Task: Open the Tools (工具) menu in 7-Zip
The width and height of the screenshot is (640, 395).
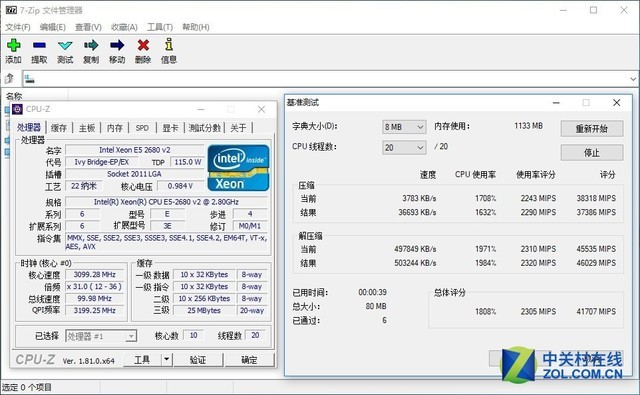Action: point(160,27)
